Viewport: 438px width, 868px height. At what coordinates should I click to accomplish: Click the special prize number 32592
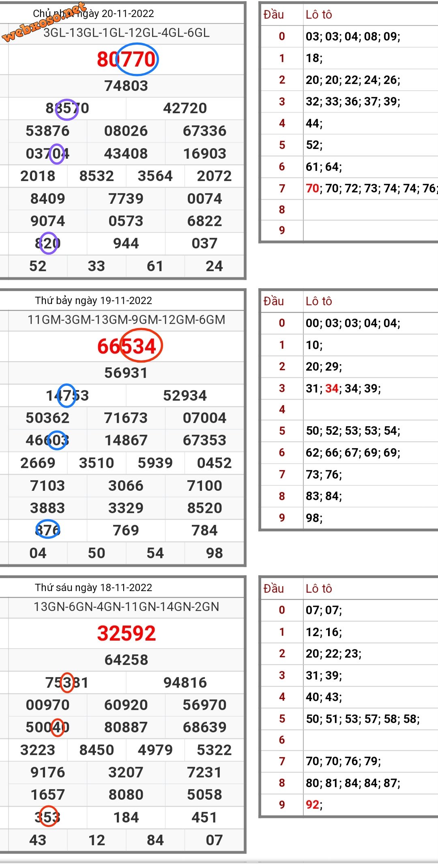click(x=127, y=633)
